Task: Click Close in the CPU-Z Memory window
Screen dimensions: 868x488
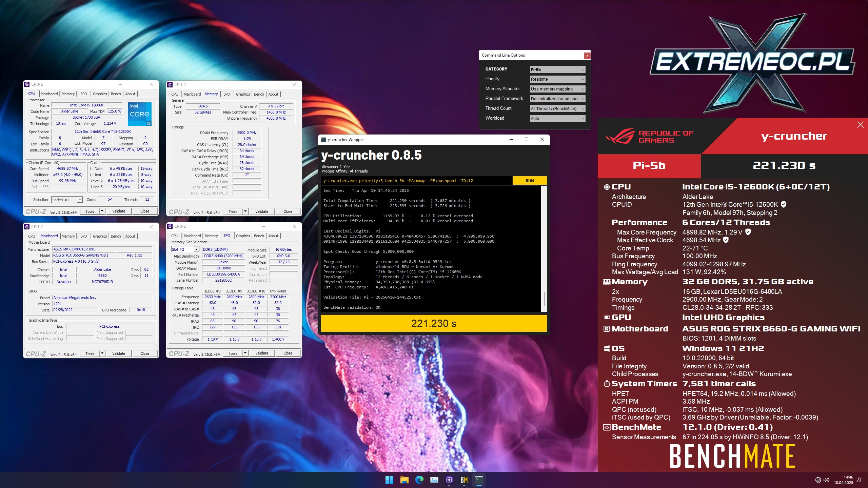Action: click(x=288, y=211)
